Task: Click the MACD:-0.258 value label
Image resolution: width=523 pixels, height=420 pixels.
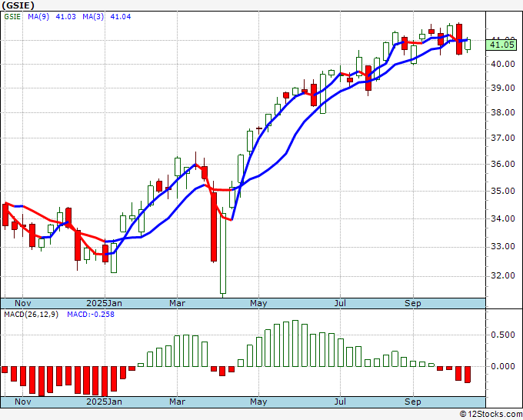Action: [x=91, y=315]
